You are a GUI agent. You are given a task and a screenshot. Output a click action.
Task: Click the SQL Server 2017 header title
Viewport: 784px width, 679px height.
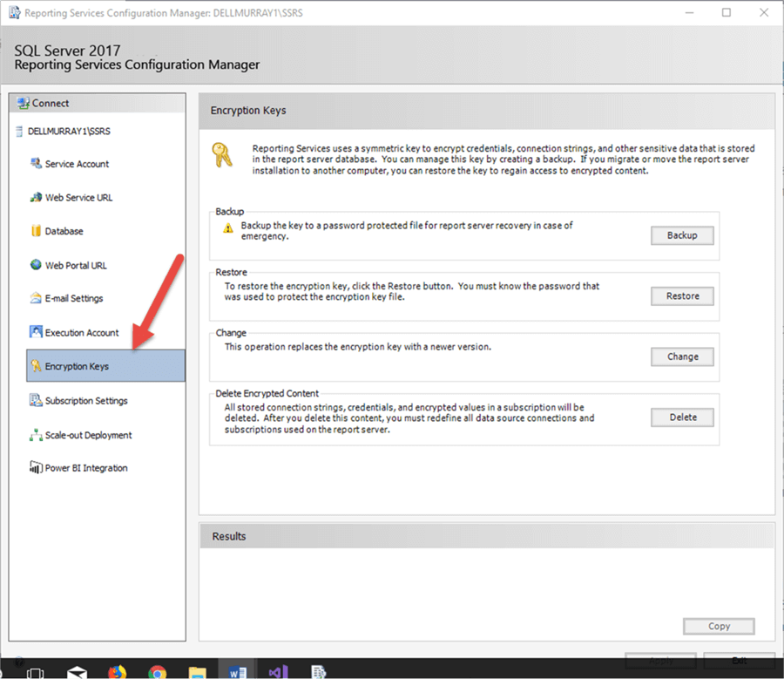pos(67,50)
